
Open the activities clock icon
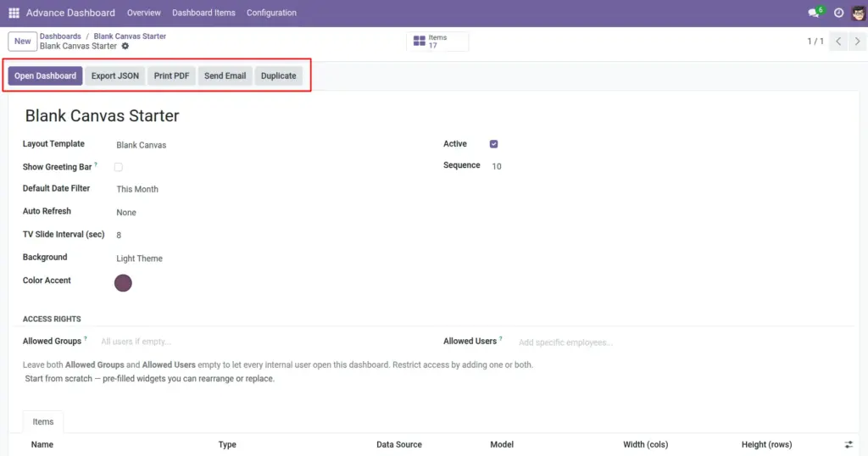(838, 13)
